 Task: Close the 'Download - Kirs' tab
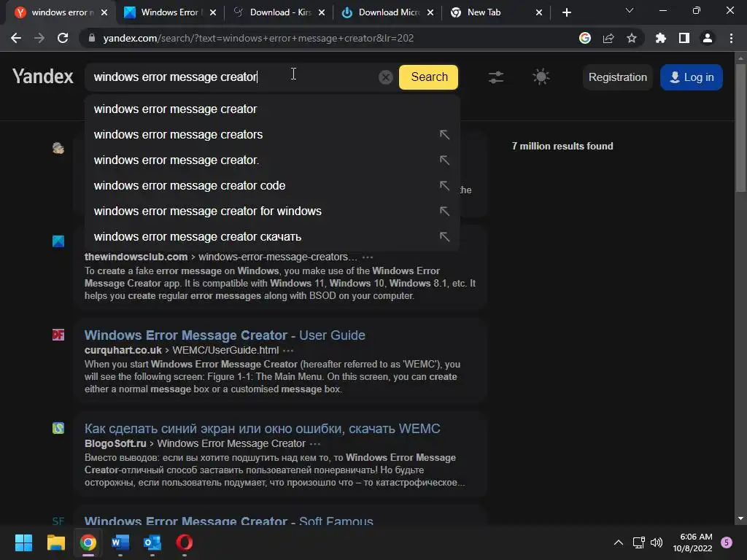pyautogui.click(x=322, y=12)
